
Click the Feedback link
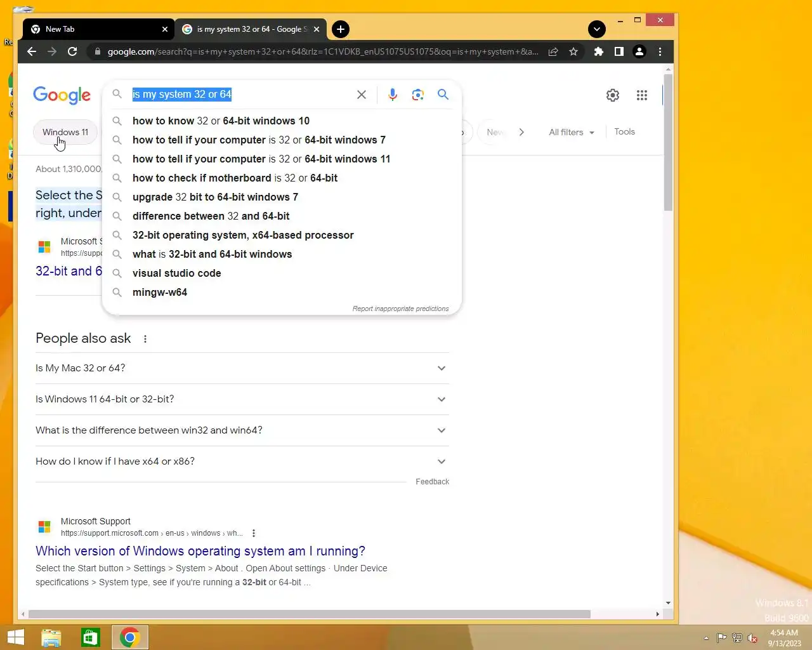432,482
